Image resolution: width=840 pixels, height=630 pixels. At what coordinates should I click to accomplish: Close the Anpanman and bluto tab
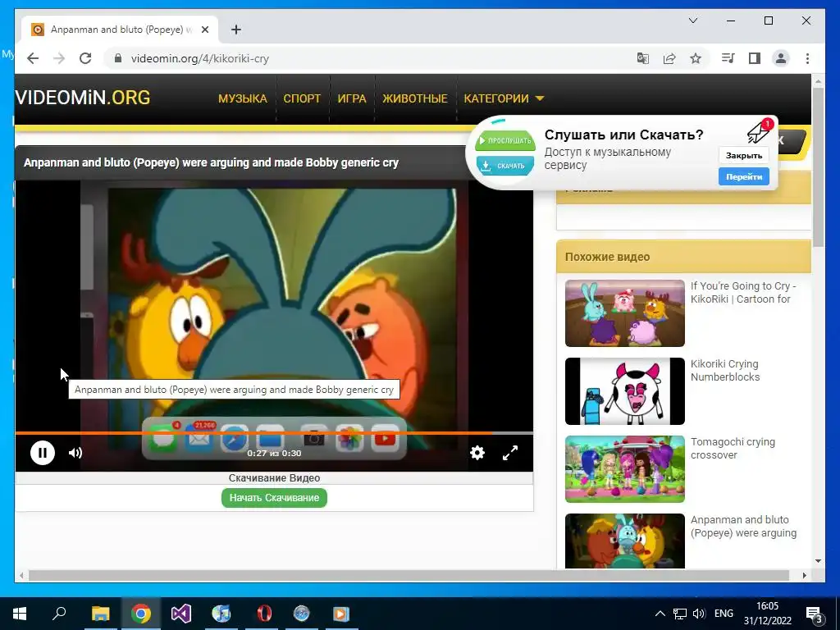pyautogui.click(x=204, y=30)
